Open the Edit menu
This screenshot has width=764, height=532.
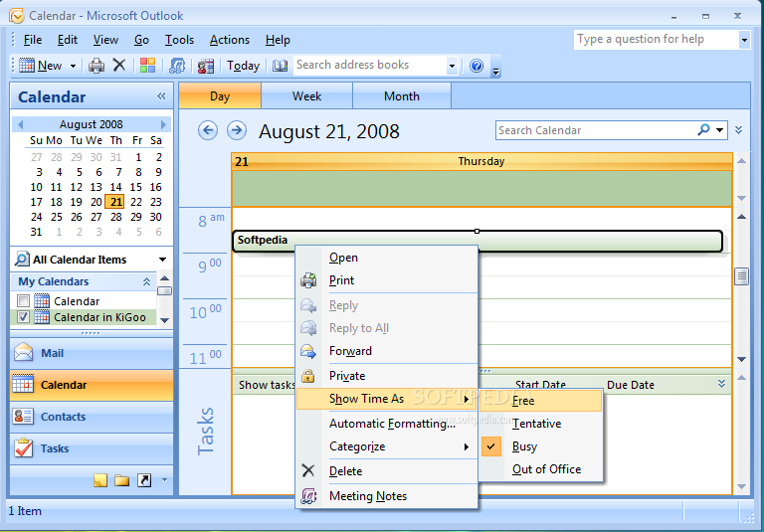click(68, 40)
